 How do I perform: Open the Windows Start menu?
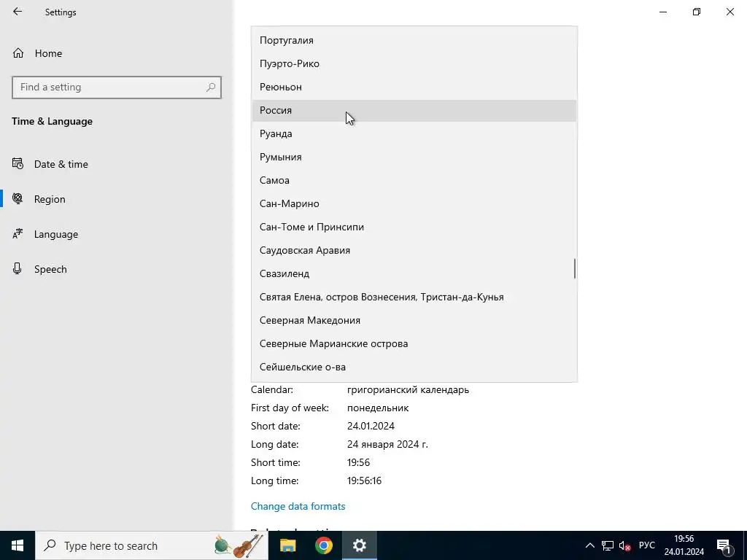(18, 545)
